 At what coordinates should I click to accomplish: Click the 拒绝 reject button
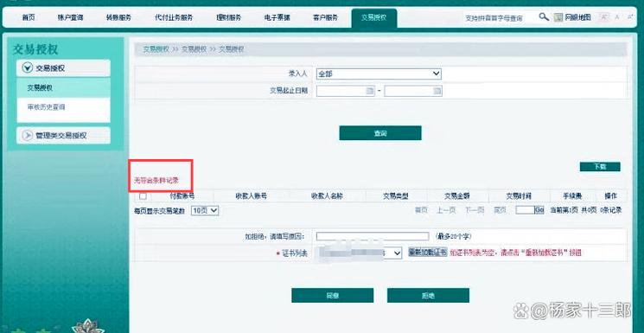[x=428, y=296]
